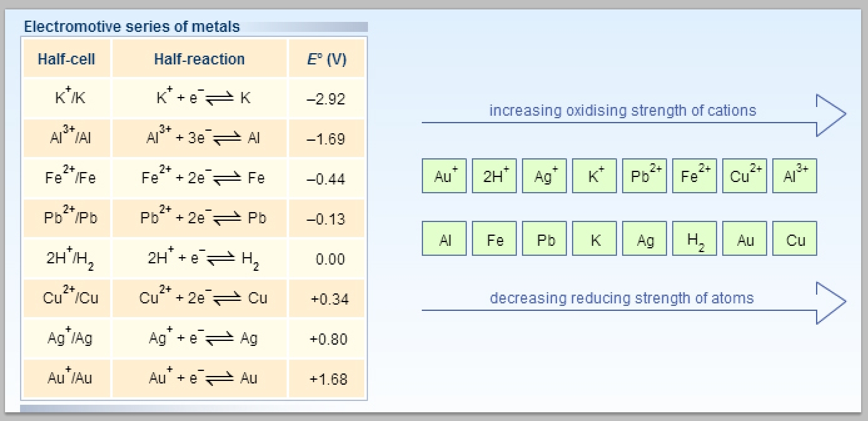Screen dimensions: 868x421
Task: Click the E° (V) column header
Action: tap(326, 59)
